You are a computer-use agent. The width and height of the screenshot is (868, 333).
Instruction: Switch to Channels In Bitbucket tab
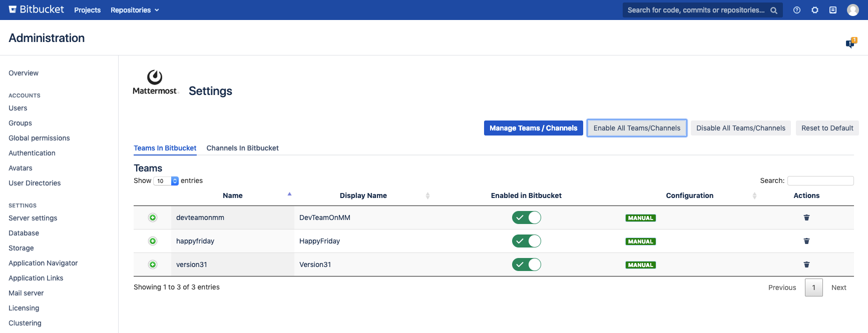click(242, 148)
